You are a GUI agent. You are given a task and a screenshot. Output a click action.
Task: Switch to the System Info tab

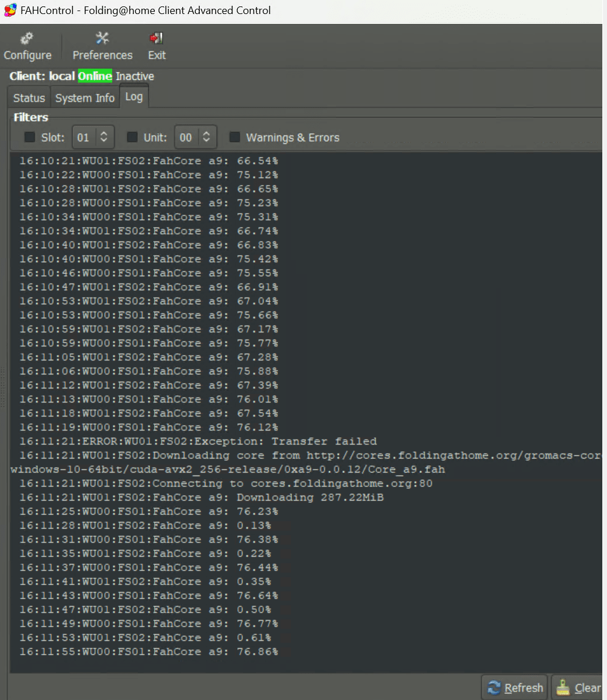pyautogui.click(x=85, y=98)
